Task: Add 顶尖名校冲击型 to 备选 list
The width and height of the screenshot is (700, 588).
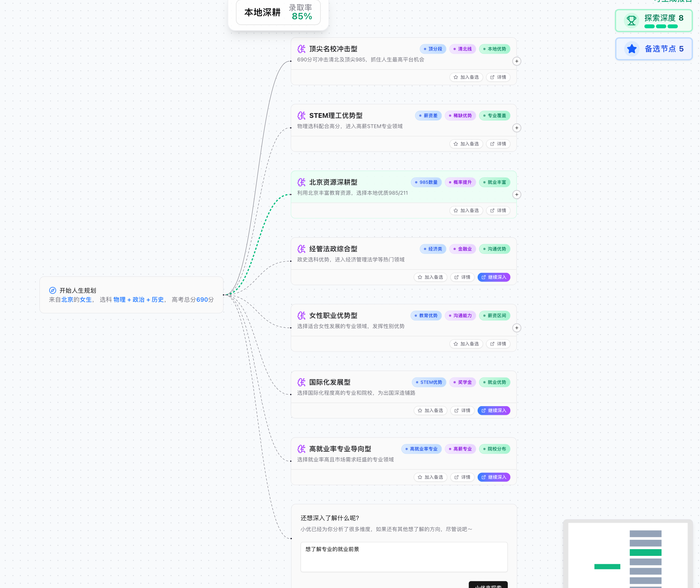Action: click(x=466, y=77)
